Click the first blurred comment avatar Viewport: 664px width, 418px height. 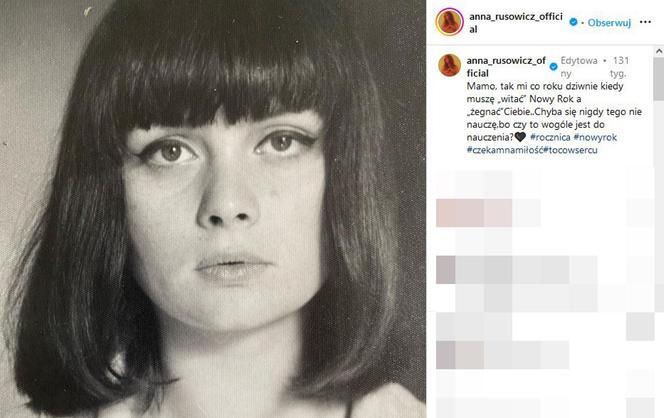445,213
